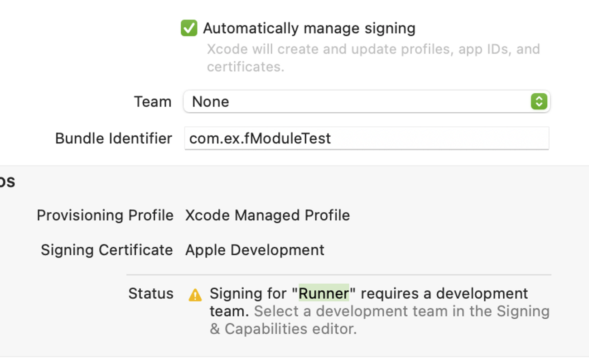Click the "Xcode will create and update profiles" description
This screenshot has height=364, width=589.
pos(373,49)
